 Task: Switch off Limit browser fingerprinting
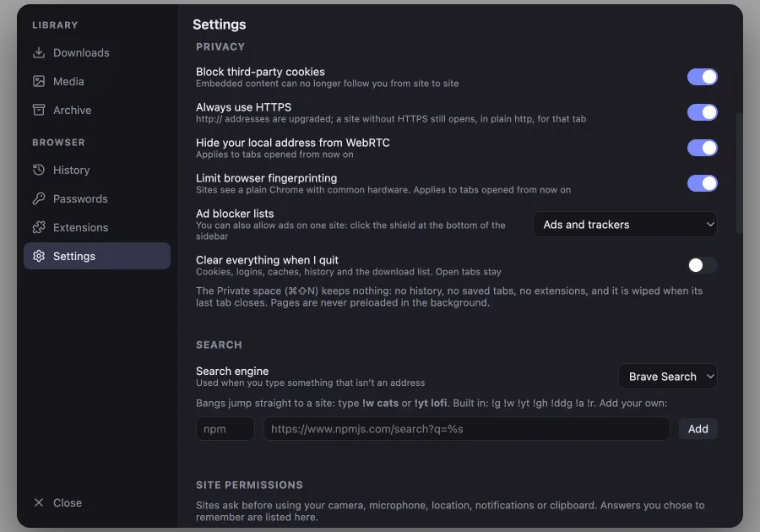pyautogui.click(x=702, y=183)
